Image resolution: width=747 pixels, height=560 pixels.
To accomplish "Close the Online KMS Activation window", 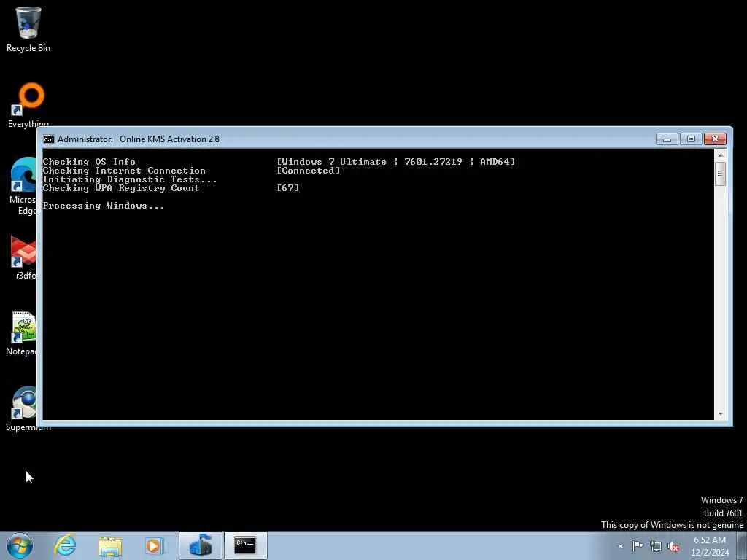I will (x=715, y=139).
